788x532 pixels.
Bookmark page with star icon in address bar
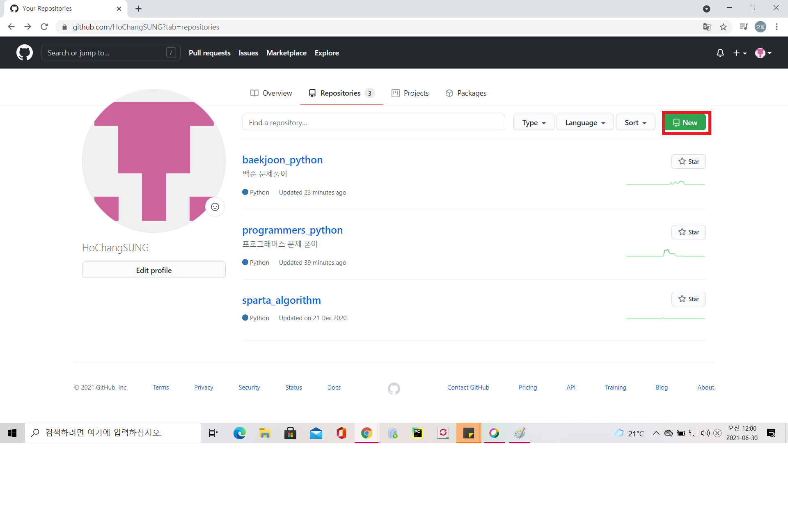click(723, 27)
